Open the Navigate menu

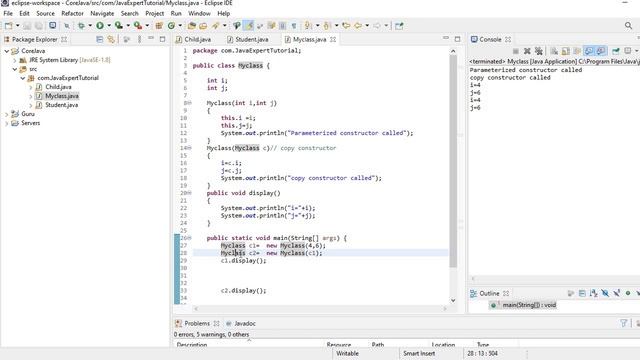coord(102,13)
